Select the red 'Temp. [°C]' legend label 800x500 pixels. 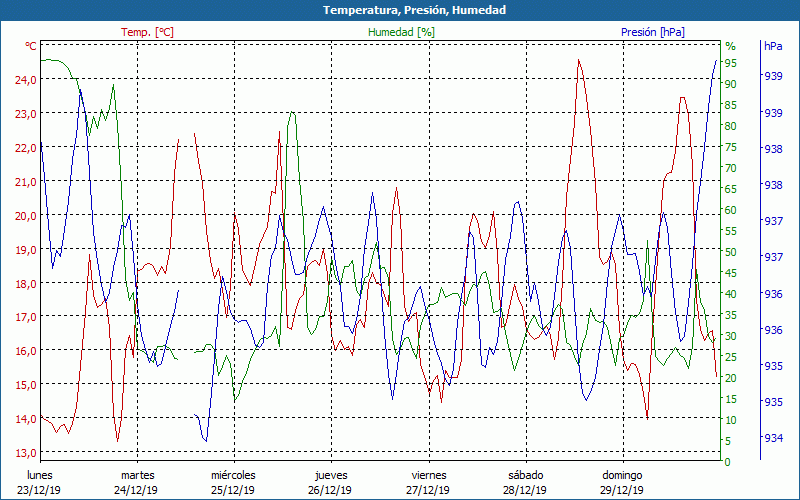pyautogui.click(x=147, y=32)
